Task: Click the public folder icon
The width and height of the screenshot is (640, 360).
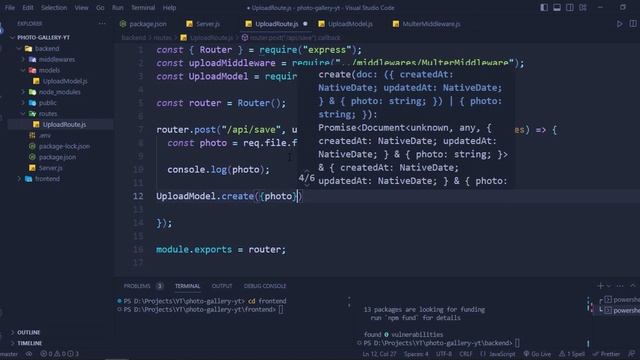Action: point(32,103)
